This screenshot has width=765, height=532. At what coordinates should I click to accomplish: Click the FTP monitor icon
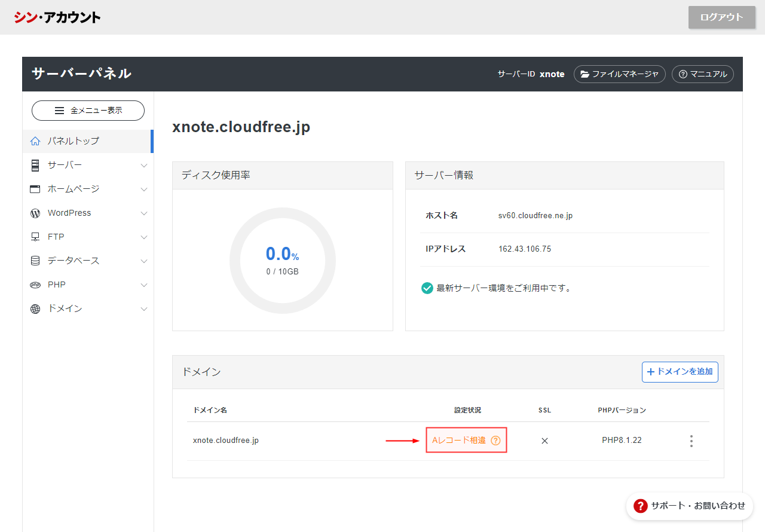(35, 237)
